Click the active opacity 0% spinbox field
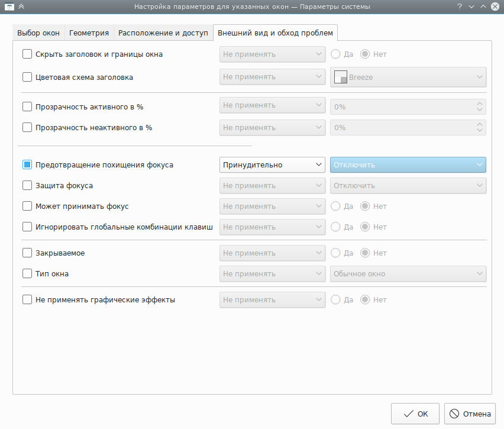 click(x=402, y=107)
